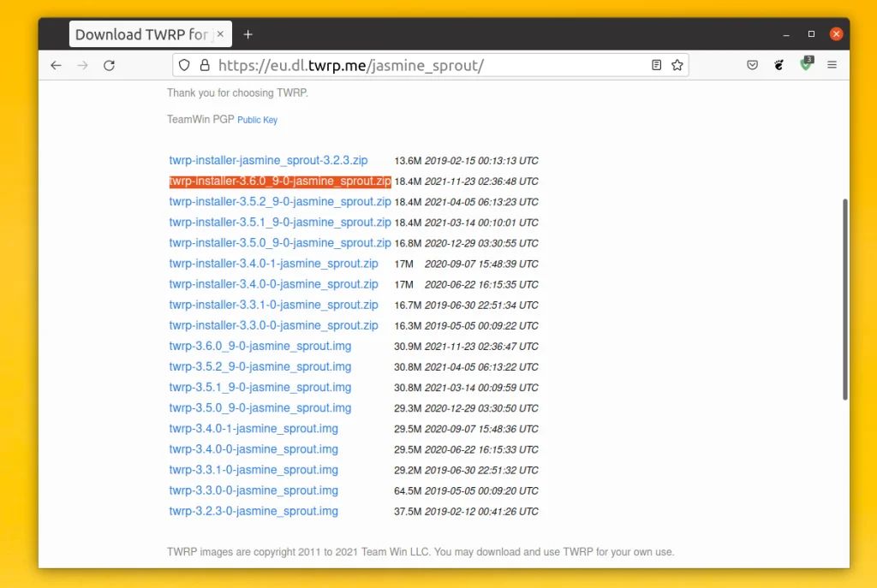Open tracking protection shield icon
Screen dimensions: 877x588
[x=183, y=65]
